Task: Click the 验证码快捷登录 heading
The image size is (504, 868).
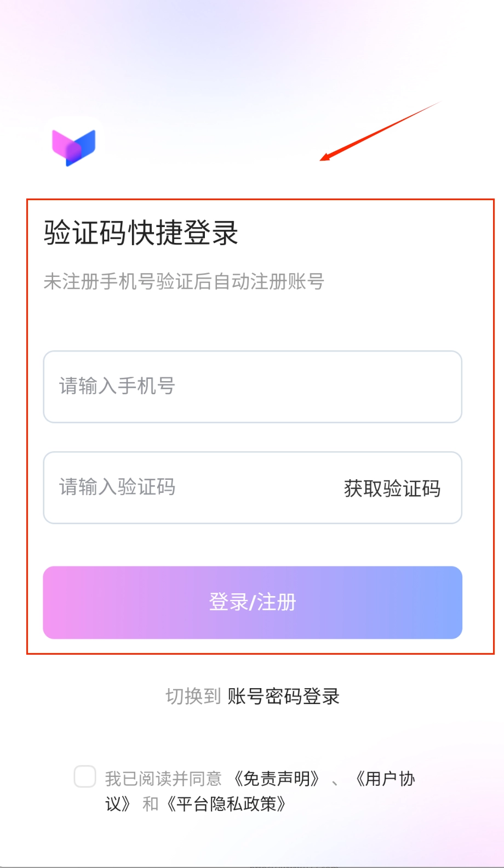Action: click(141, 232)
